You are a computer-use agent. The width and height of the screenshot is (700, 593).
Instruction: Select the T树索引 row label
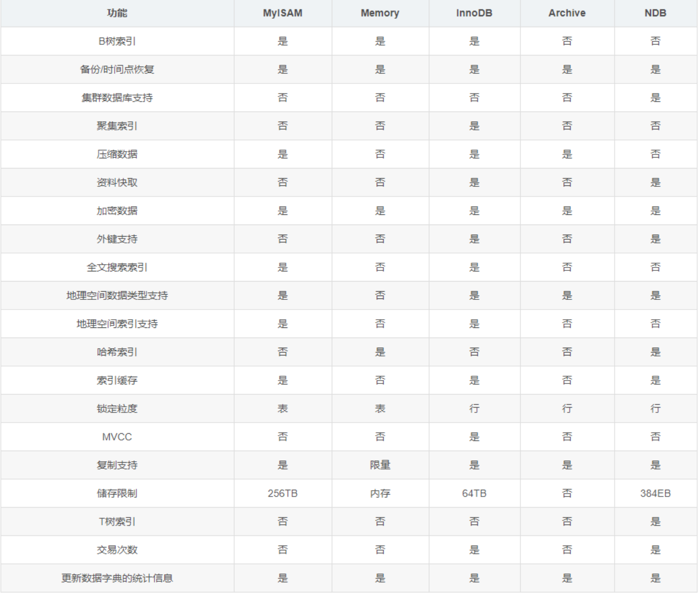coord(117,522)
